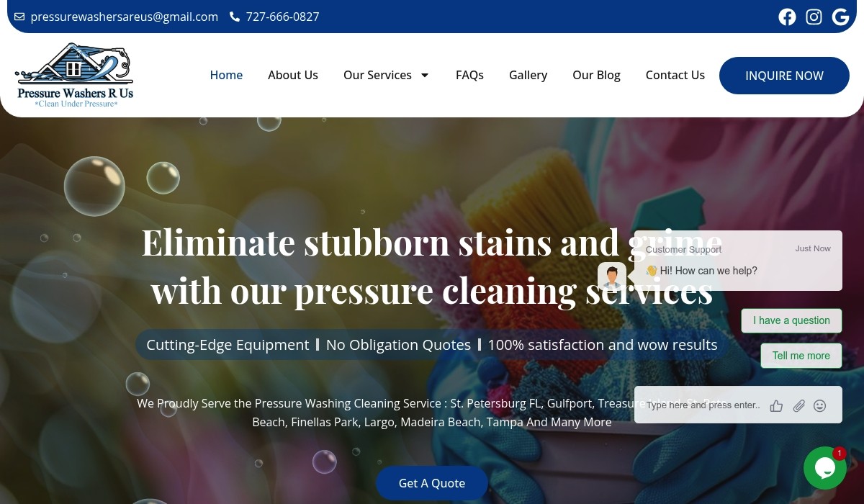
Task: Click the customer support agent avatar
Action: (612, 276)
